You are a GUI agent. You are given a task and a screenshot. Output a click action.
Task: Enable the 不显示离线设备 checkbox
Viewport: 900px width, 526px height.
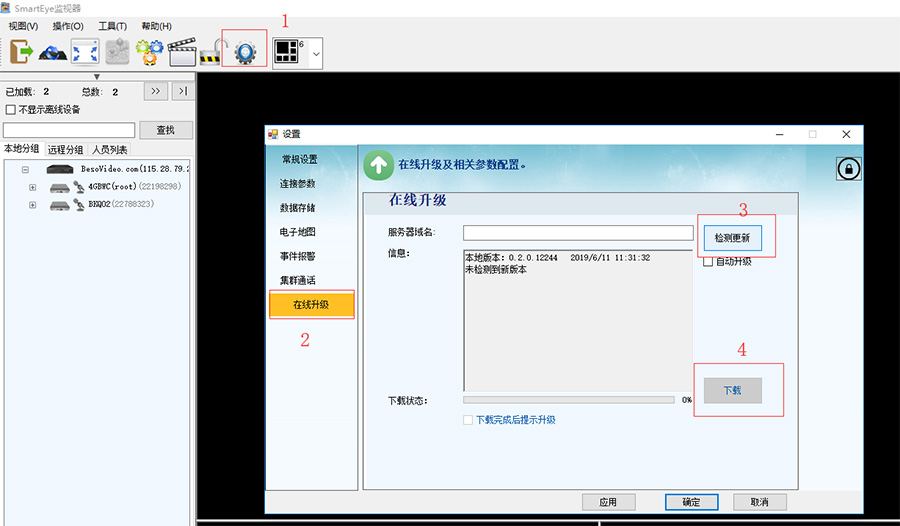click(11, 110)
